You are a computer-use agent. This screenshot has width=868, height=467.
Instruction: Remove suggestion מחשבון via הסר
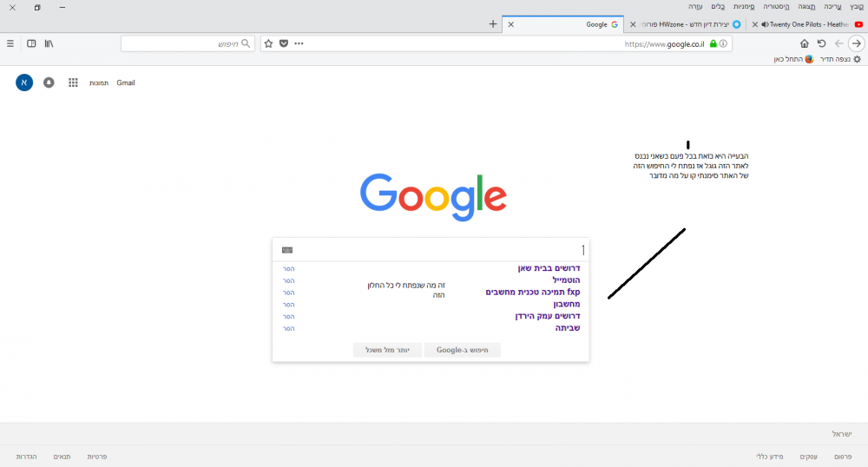[288, 305]
